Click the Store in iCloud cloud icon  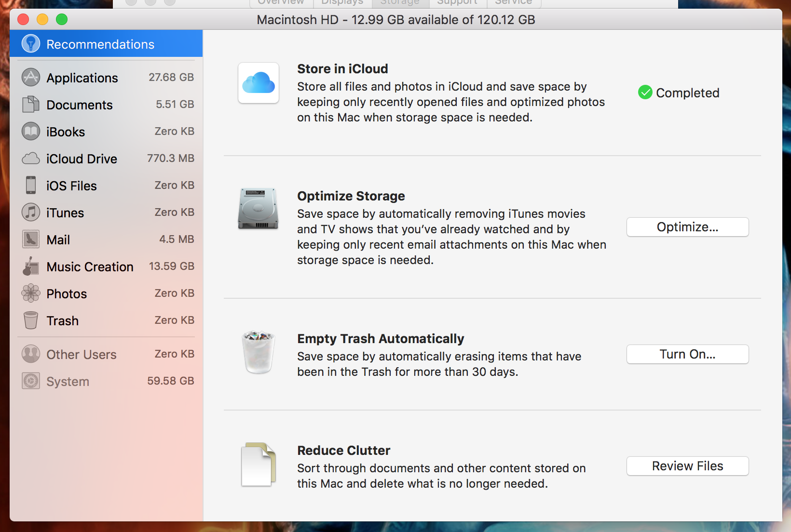[259, 83]
